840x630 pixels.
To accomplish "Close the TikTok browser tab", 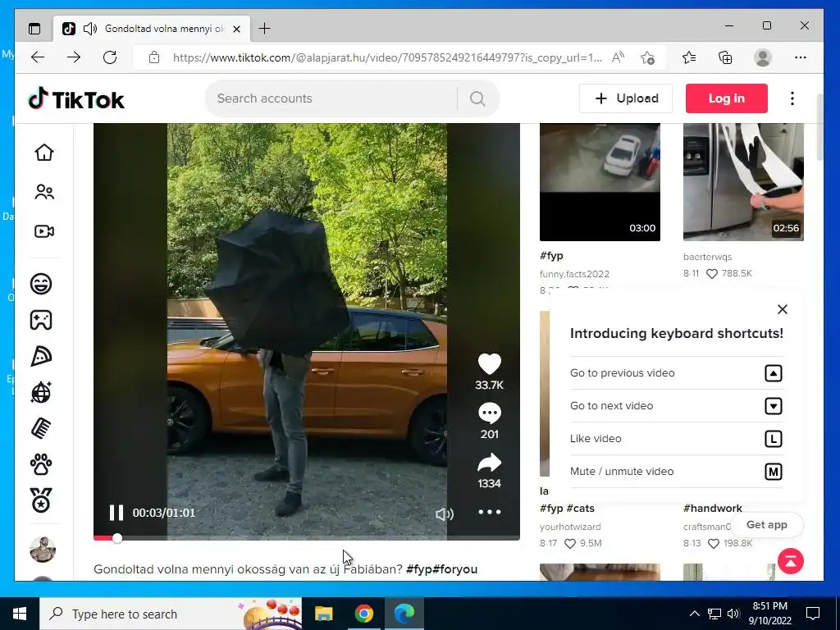I will pyautogui.click(x=237, y=29).
